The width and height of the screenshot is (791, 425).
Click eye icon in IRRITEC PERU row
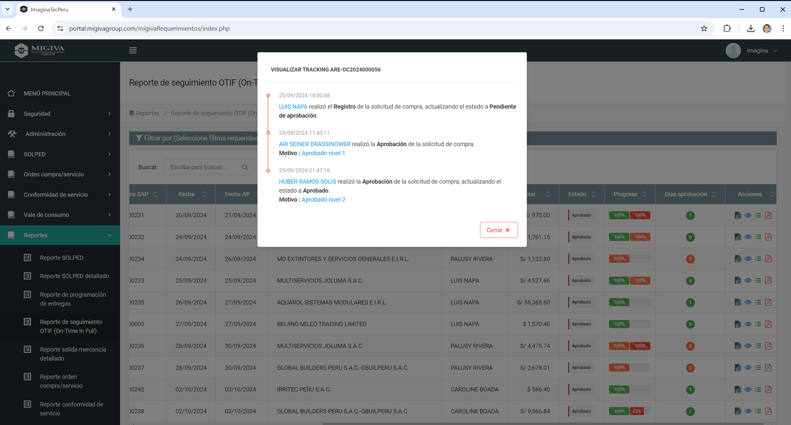coord(748,390)
